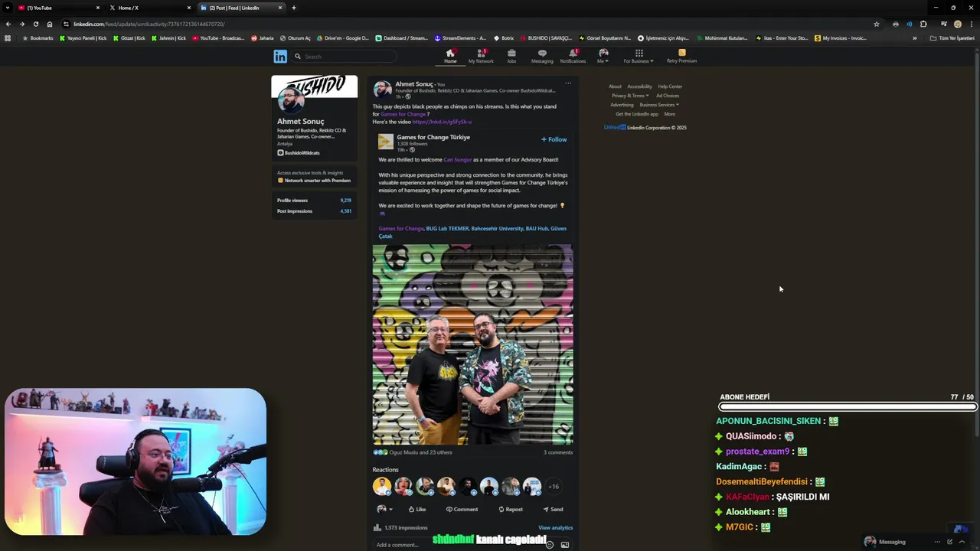
Task: Open Yayıncı Paneli Kick bookmark
Action: (x=82, y=38)
